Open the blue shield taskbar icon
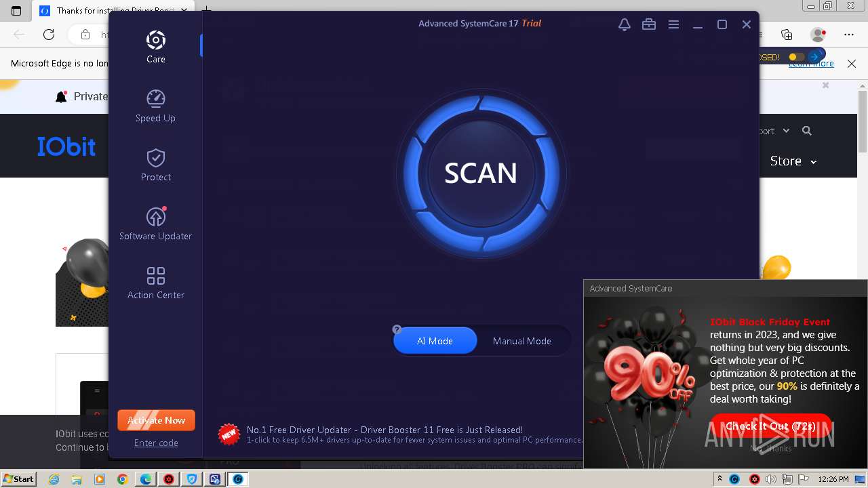Image resolution: width=868 pixels, height=488 pixels. point(192,479)
